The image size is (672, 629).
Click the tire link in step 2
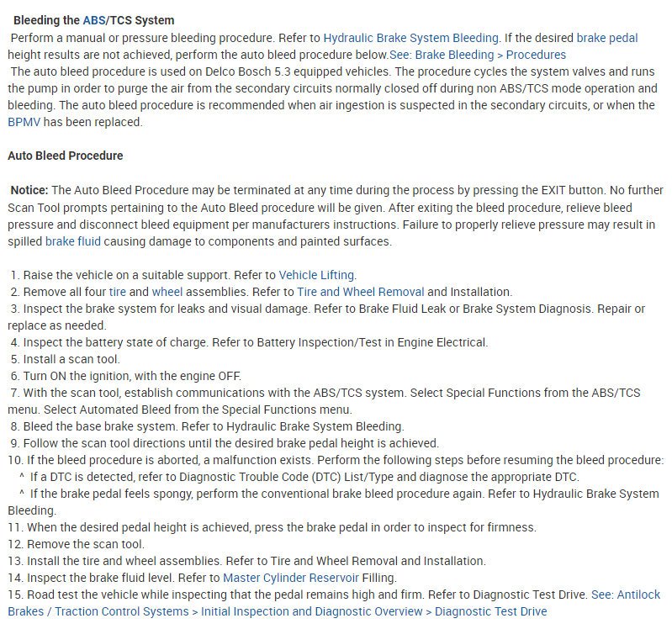(117, 292)
